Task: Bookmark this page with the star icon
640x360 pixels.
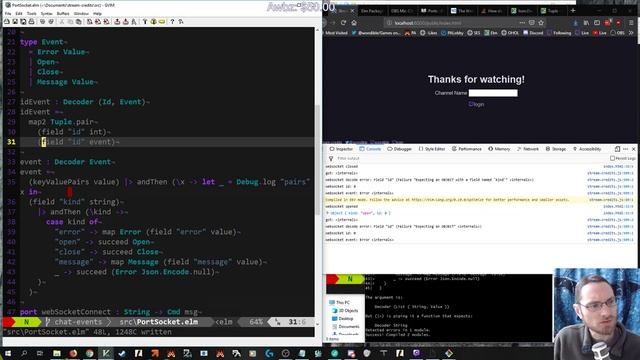Action: click(541, 23)
